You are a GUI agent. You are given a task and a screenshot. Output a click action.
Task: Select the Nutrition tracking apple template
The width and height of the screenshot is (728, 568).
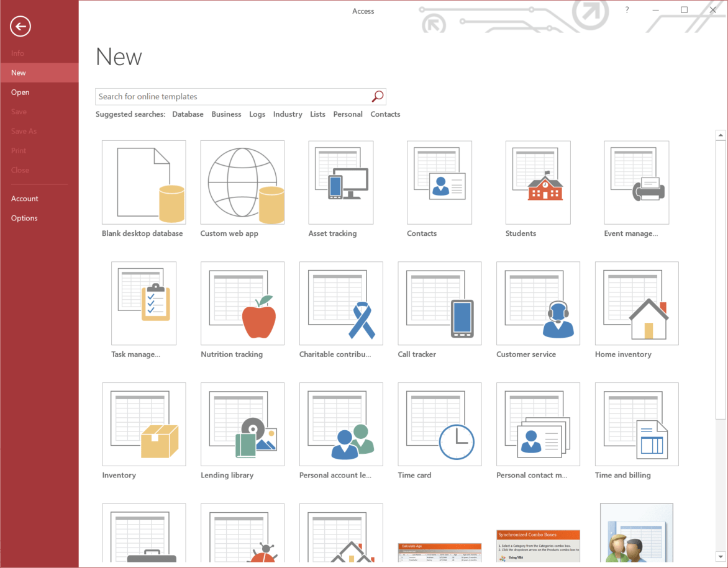(x=242, y=304)
